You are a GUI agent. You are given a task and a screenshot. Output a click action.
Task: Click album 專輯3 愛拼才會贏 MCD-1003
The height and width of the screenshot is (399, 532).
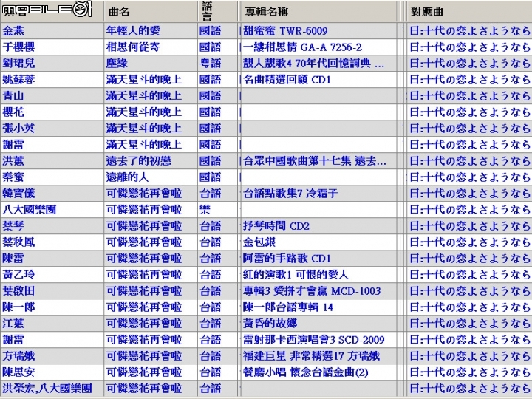click(312, 291)
